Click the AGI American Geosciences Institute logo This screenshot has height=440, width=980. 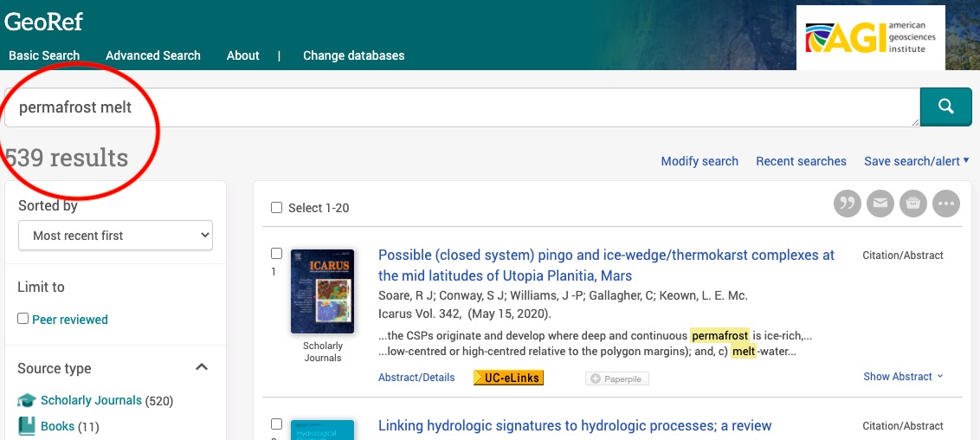coord(870,37)
